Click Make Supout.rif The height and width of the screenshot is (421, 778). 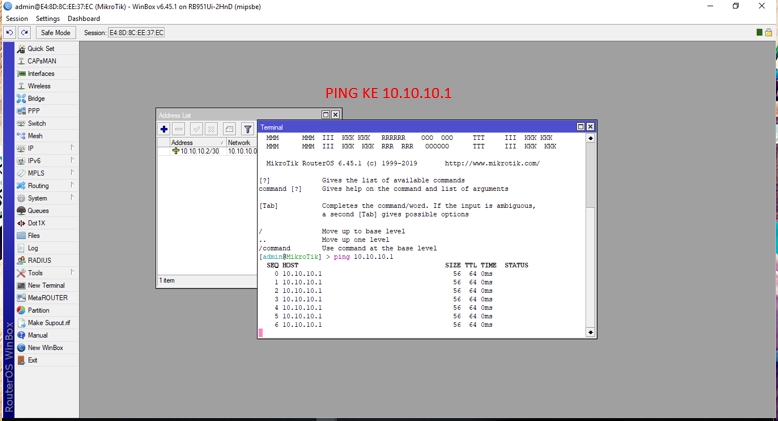(x=49, y=323)
